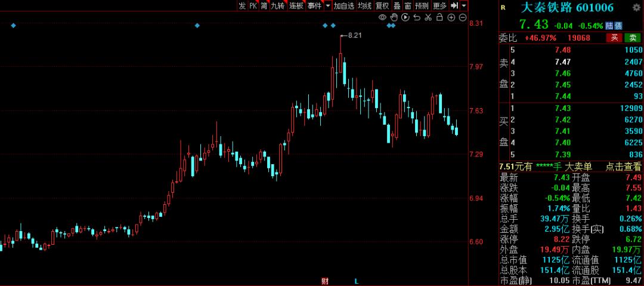Screen dimensions: 644x286
Task: Click the second blue diamond event marker
Action: pos(197,26)
